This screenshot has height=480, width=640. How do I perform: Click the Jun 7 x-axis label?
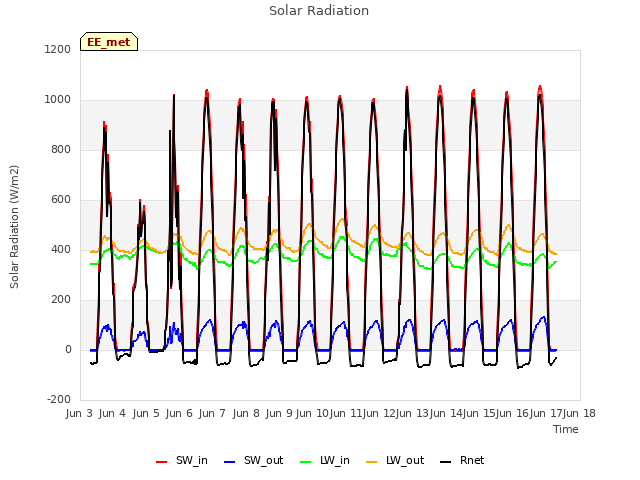click(212, 413)
